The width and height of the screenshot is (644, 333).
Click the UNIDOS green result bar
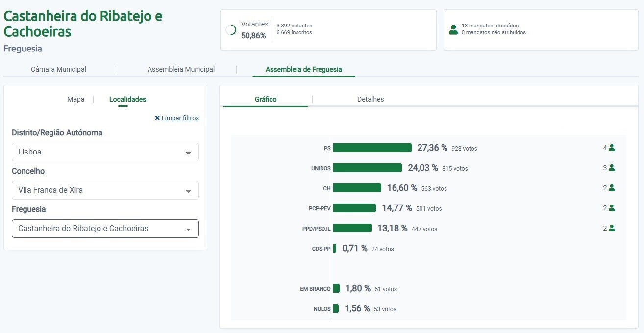click(x=367, y=168)
